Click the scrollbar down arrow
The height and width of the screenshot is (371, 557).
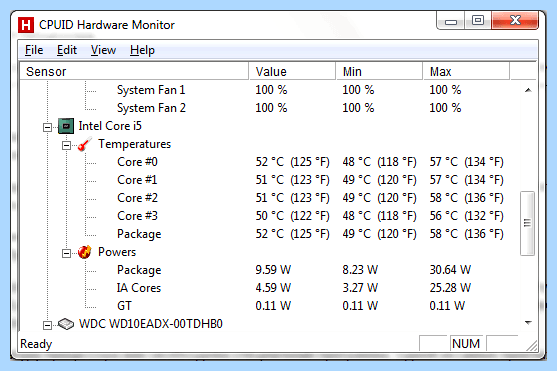(528, 322)
